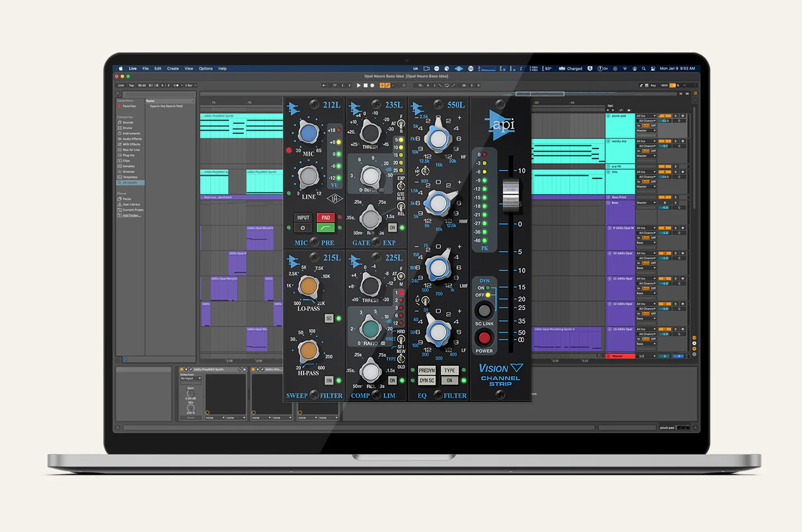Click the Universal Audio diamond logo
The image size is (802, 532).
coord(334,199)
